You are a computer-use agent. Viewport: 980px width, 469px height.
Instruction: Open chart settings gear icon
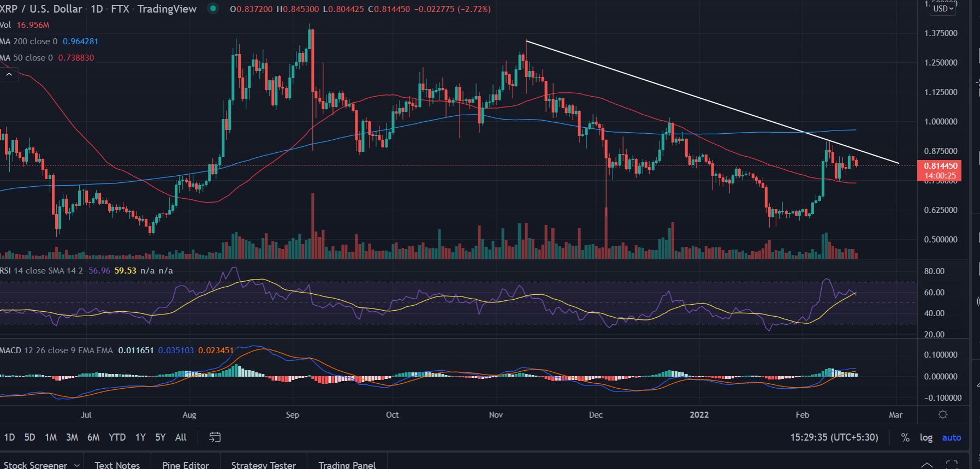(x=942, y=415)
